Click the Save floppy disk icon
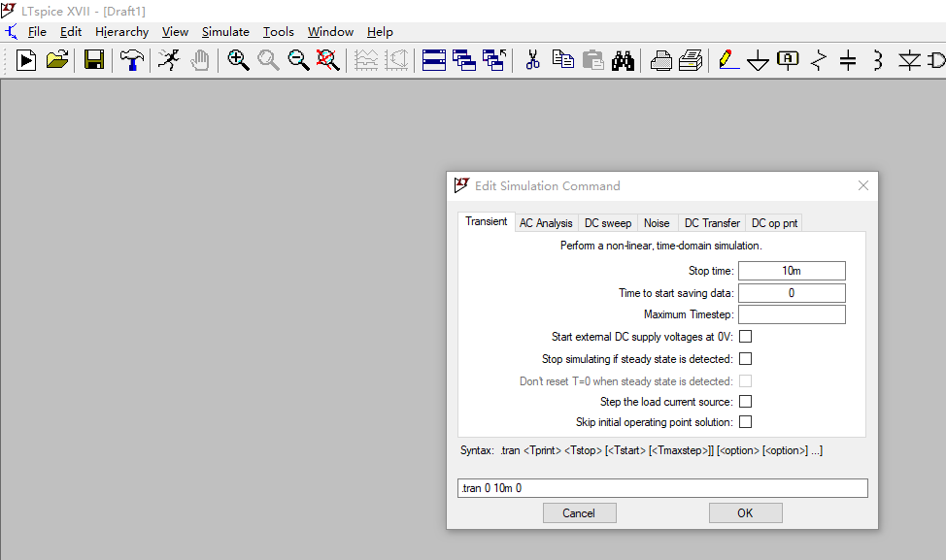The height and width of the screenshot is (560, 946). (94, 60)
